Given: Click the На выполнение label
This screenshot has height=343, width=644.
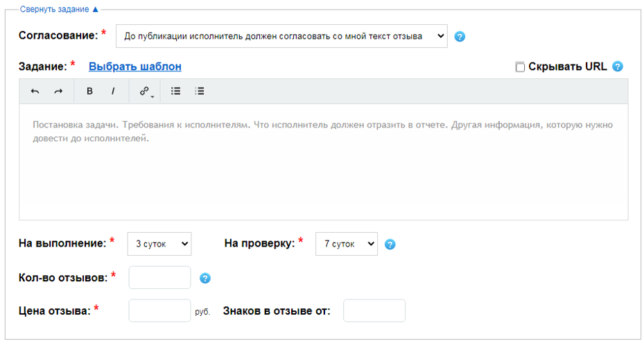Looking at the screenshot, I should (62, 243).
